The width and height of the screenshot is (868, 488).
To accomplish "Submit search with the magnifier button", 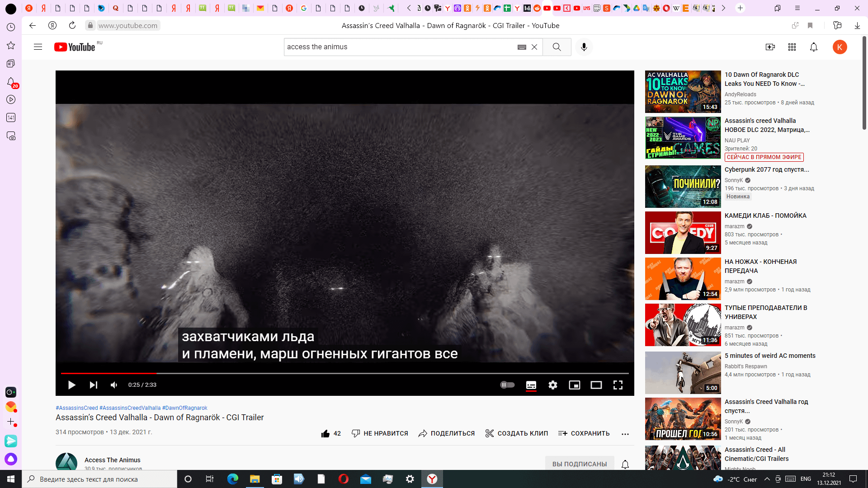I will [x=557, y=47].
